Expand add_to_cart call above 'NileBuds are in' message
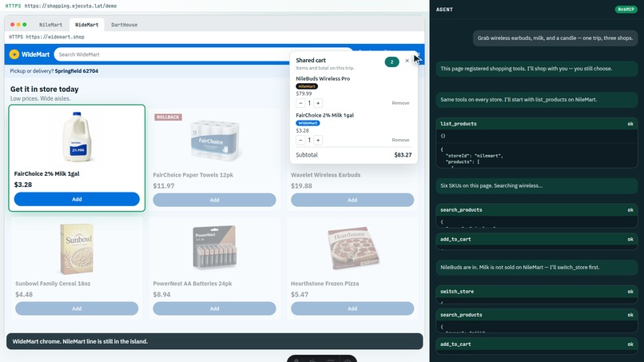 [x=537, y=239]
